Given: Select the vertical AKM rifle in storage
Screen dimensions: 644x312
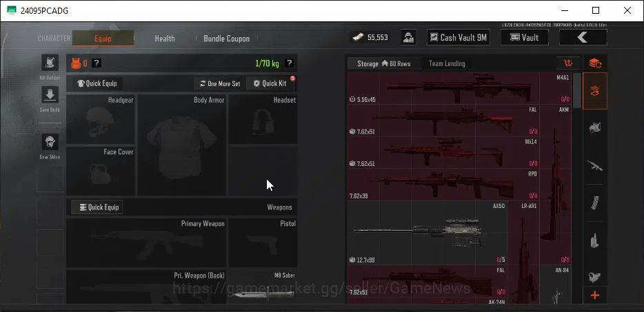Looking at the screenshot, I should pos(555,185).
